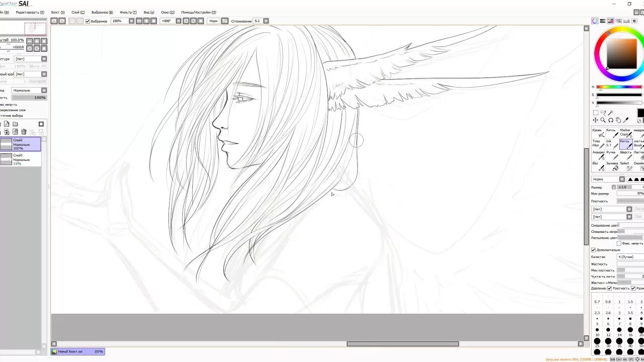This screenshot has width=644, height=362.
Task: Select the Magic Wand tool
Action: [610, 113]
